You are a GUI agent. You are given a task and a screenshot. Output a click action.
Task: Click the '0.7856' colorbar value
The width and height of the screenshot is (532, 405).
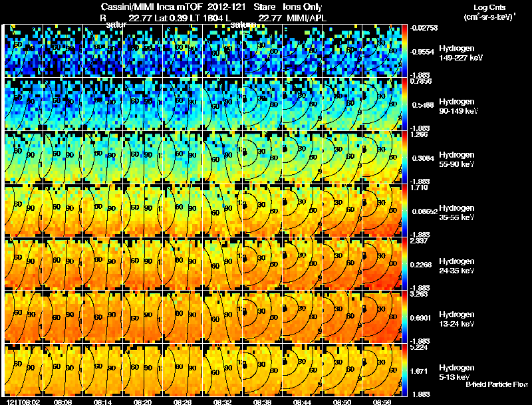421,81
